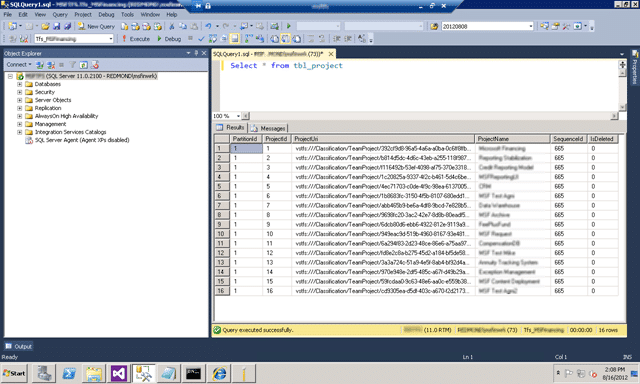Open the Properties side tab
Image resolution: width=640 pixels, height=384 pixels.
pos(635,67)
